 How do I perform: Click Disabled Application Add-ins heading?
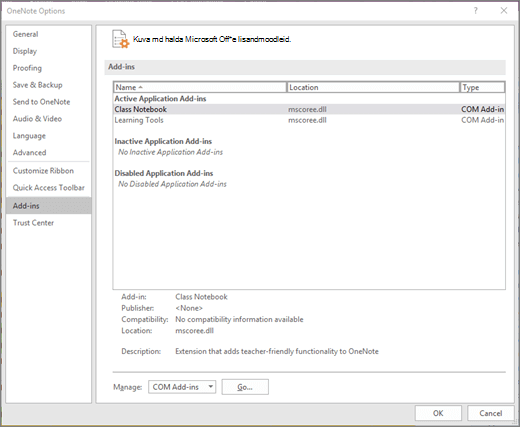164,173
